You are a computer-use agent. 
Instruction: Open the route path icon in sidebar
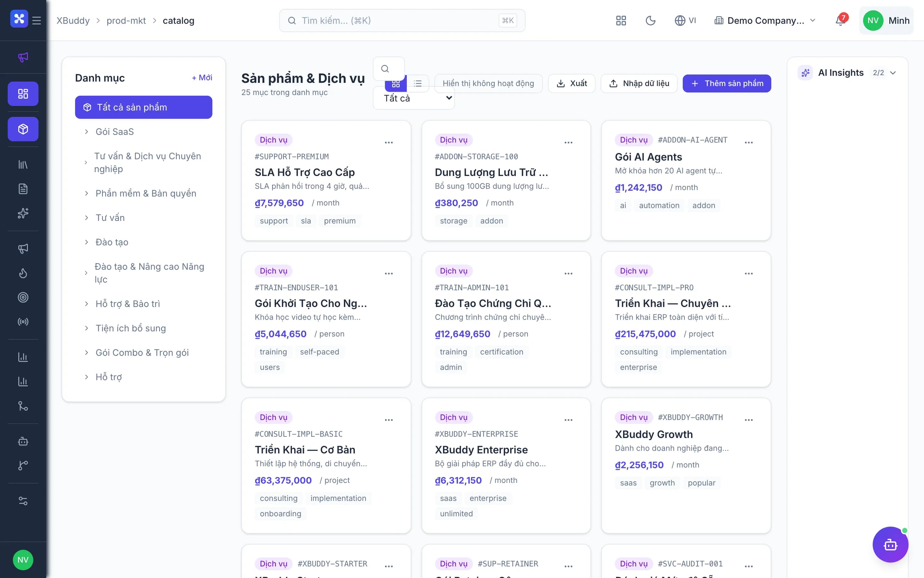23,406
